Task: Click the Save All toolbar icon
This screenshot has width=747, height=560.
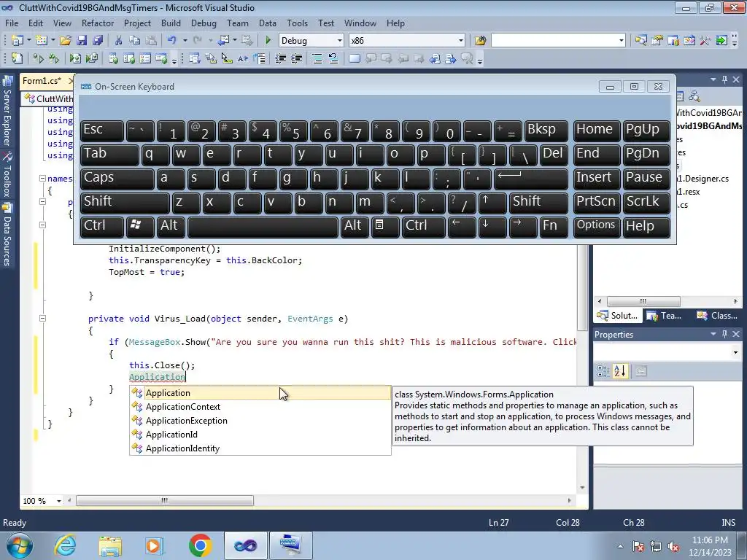Action: [x=98, y=41]
